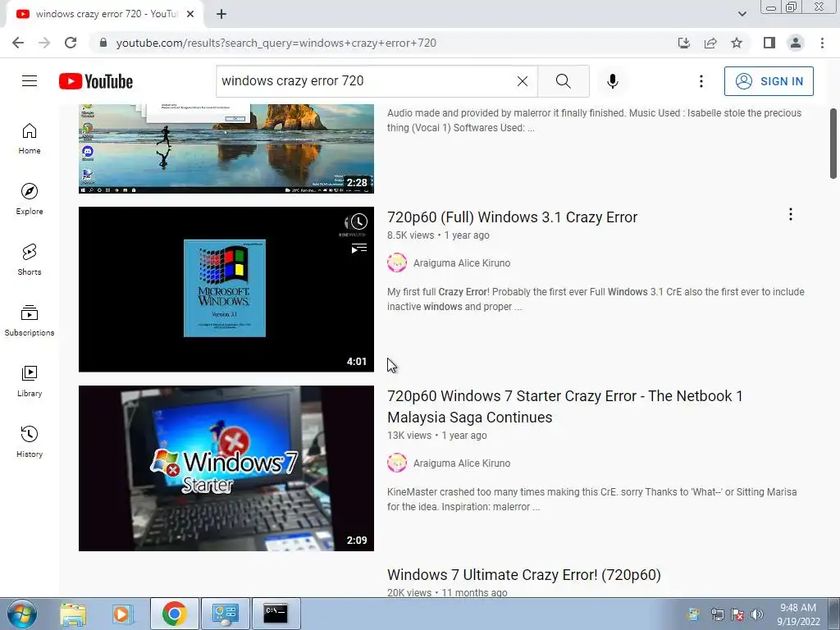
Task: Go back in the browser
Action: 18,43
